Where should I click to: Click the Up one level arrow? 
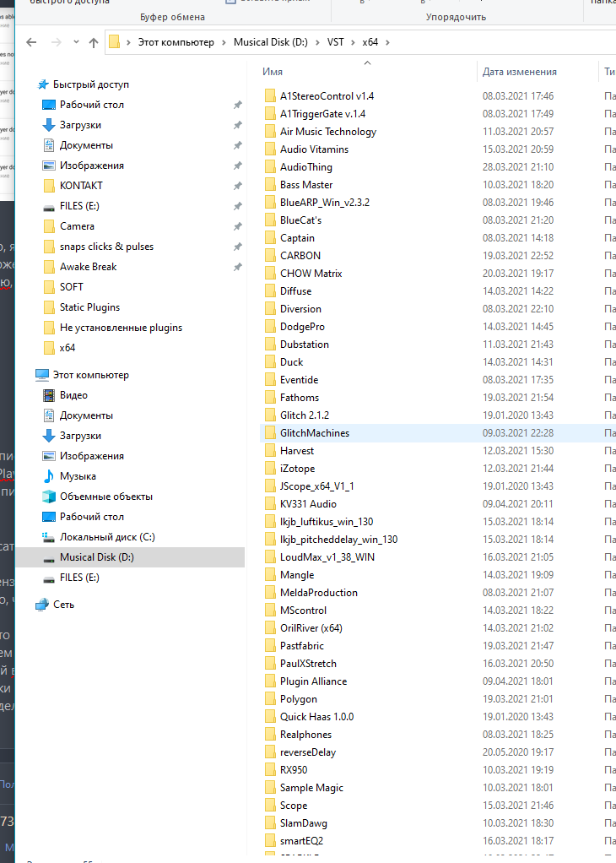point(94,42)
